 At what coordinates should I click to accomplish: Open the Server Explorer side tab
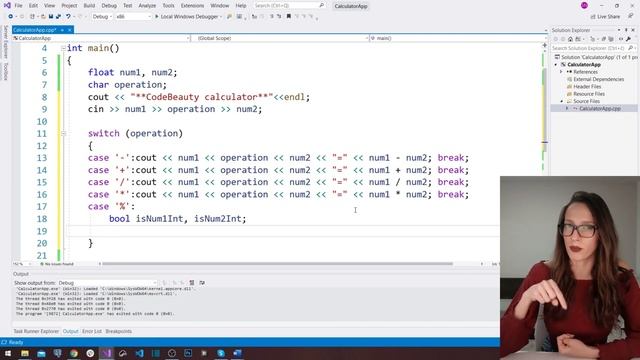[5, 42]
